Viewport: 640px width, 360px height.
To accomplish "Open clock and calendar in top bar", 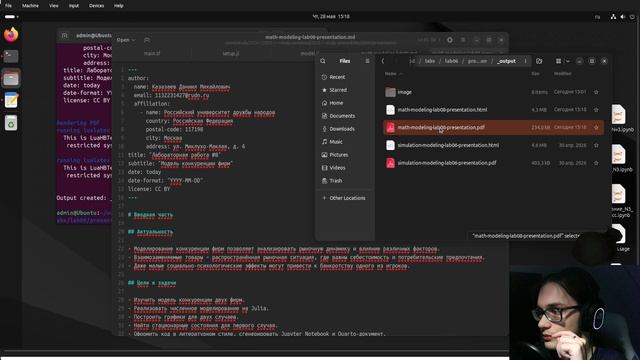I will pos(331,17).
